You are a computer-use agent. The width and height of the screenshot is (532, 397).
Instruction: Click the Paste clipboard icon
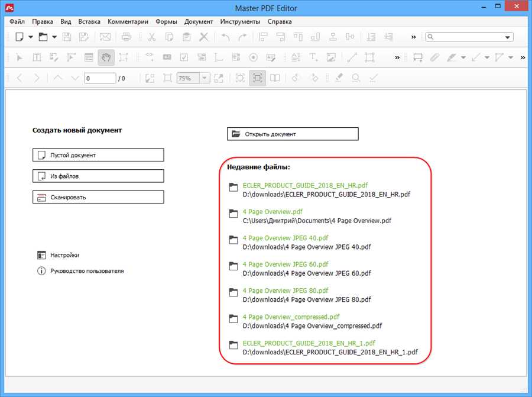point(186,37)
